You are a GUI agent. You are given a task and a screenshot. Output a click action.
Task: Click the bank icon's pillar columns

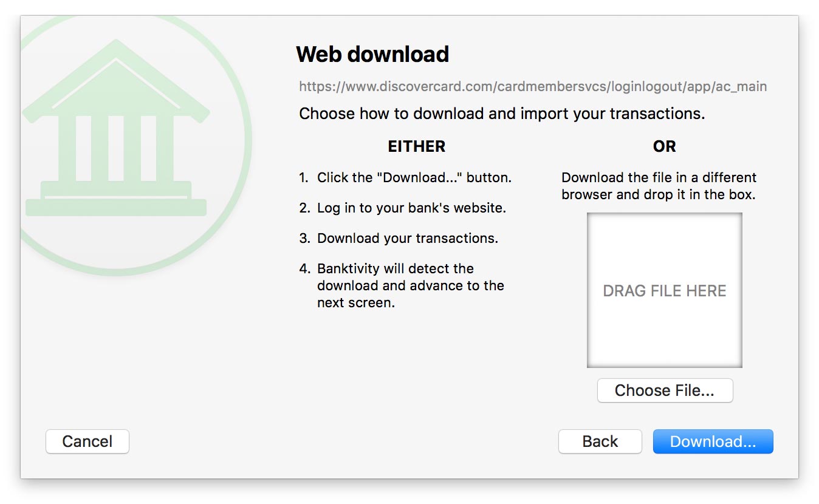115,148
